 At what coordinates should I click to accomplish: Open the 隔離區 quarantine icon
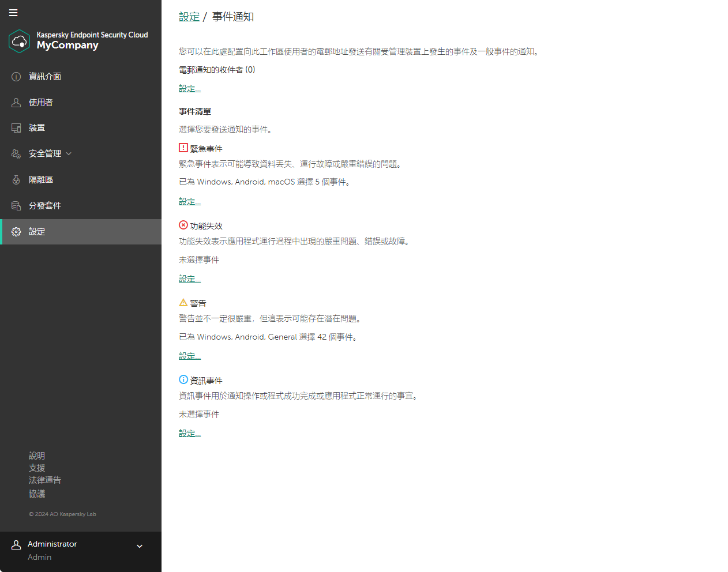point(16,179)
